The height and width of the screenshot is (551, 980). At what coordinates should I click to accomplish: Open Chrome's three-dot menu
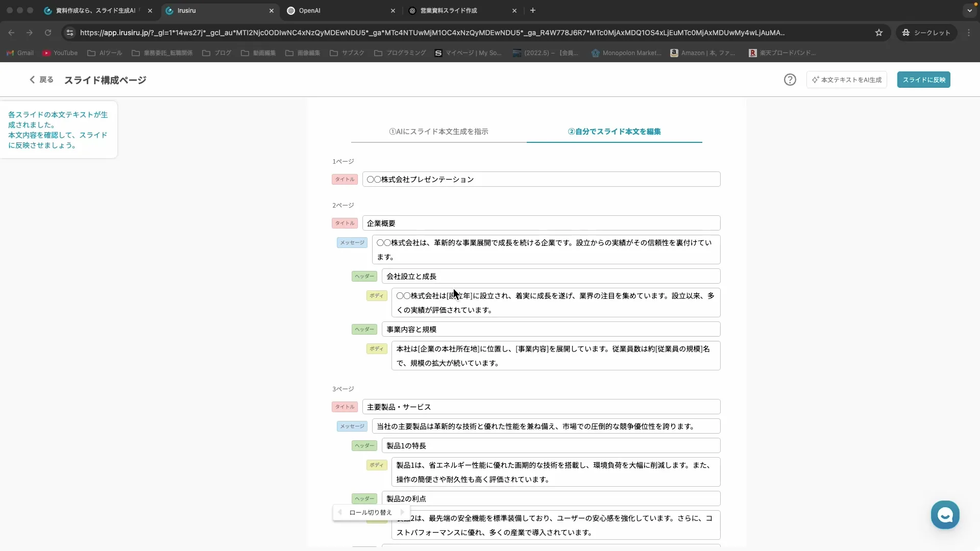coord(969,32)
